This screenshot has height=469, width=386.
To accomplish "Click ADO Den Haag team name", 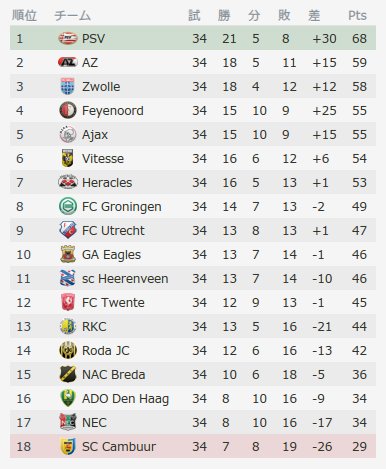I will coord(125,399).
